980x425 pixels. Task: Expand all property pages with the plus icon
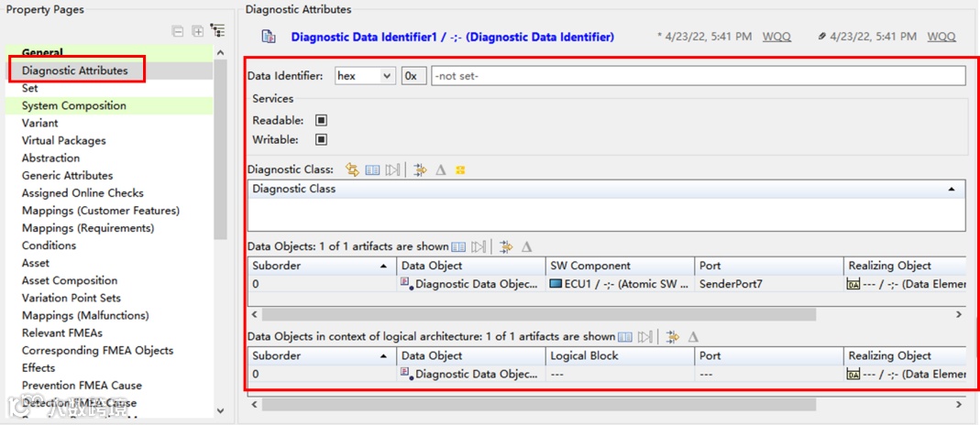point(197,31)
